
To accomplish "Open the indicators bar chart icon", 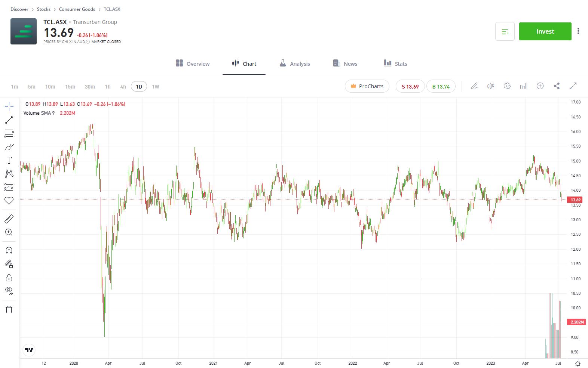I will [x=524, y=86].
